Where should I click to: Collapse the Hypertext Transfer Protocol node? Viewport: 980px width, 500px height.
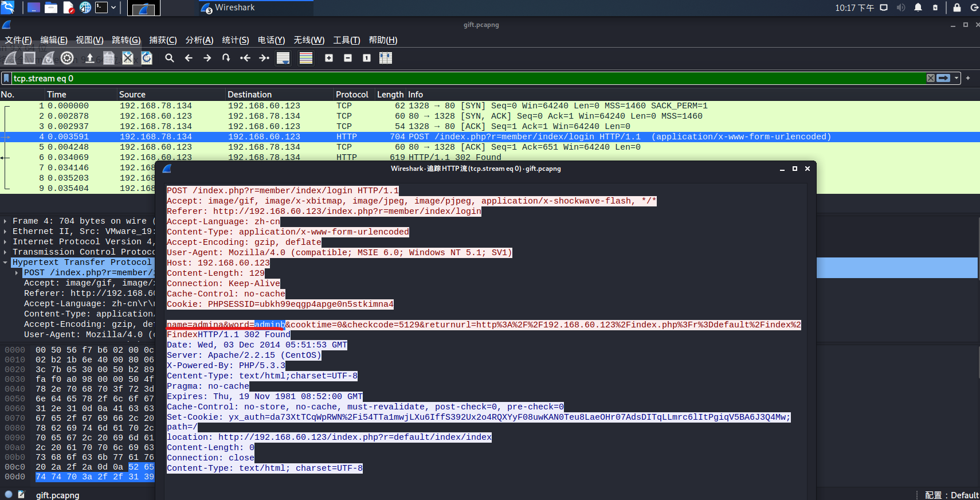(x=5, y=262)
